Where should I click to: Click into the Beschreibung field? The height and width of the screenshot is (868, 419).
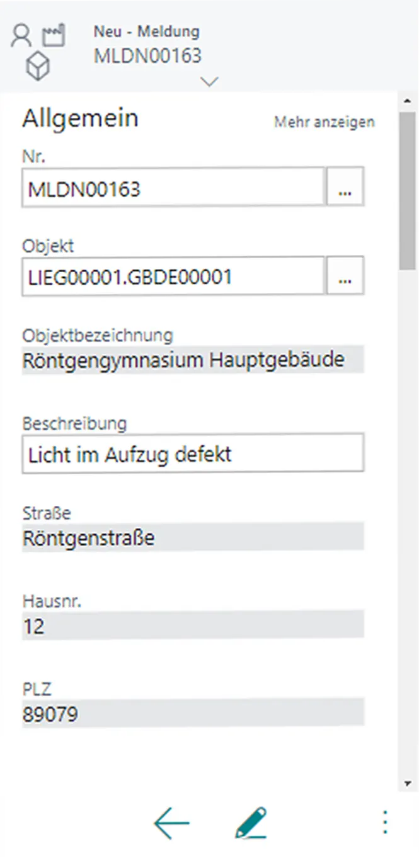pyautogui.click(x=189, y=453)
